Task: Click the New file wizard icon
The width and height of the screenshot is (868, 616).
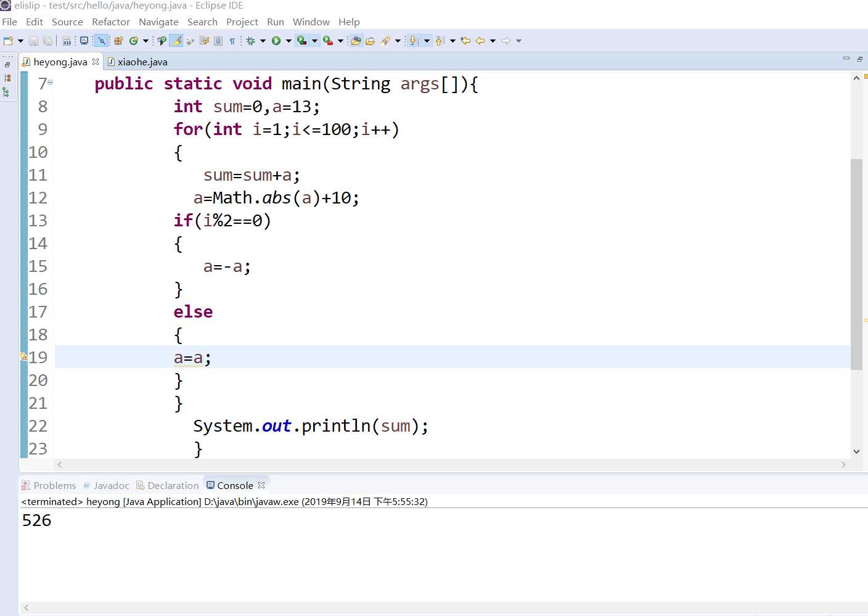Action: [x=8, y=41]
